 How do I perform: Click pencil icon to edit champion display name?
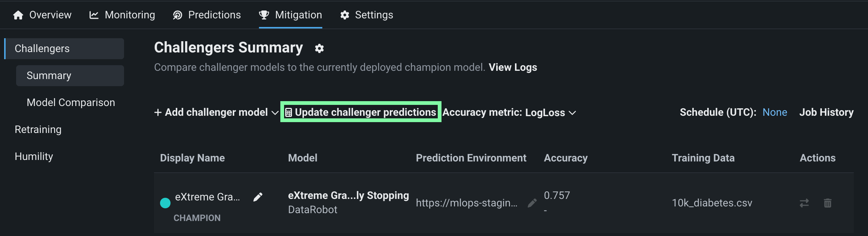pos(258,197)
